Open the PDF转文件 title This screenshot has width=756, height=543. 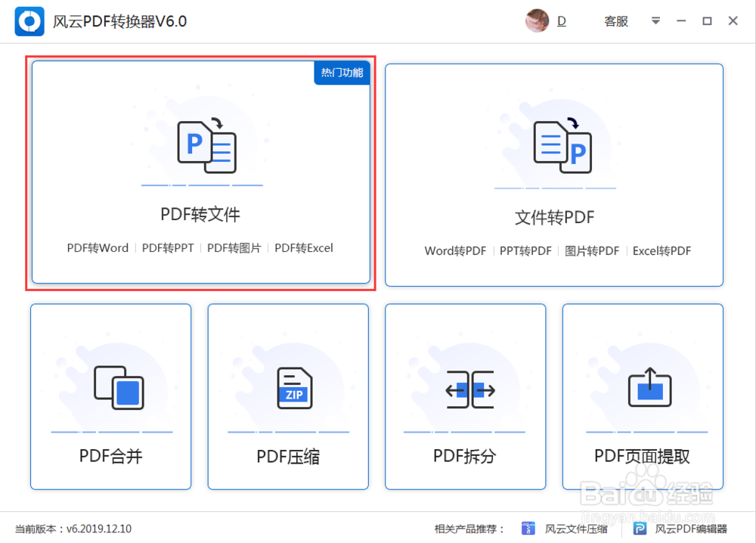coord(200,214)
